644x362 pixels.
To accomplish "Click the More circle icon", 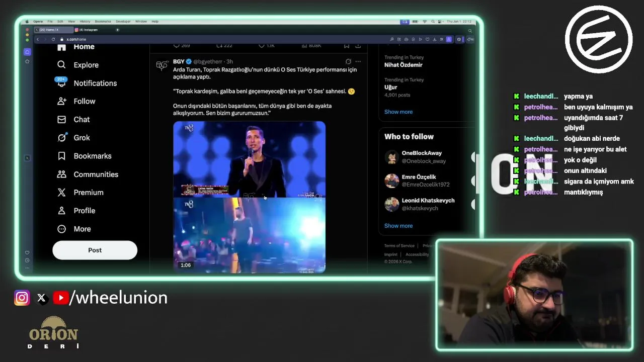I will (x=61, y=229).
